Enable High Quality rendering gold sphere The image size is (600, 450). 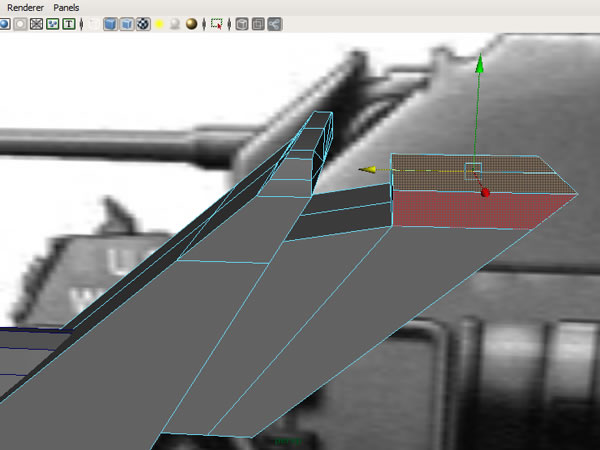(x=191, y=24)
